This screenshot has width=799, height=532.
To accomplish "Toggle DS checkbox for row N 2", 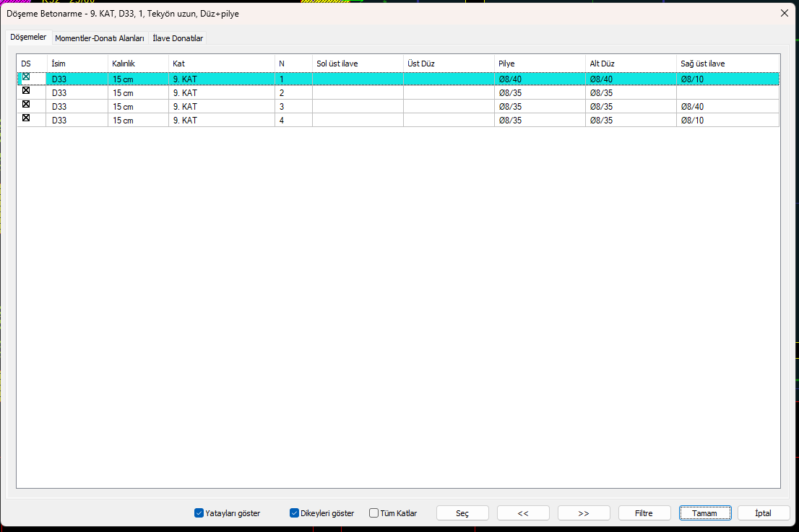I will (26, 91).
